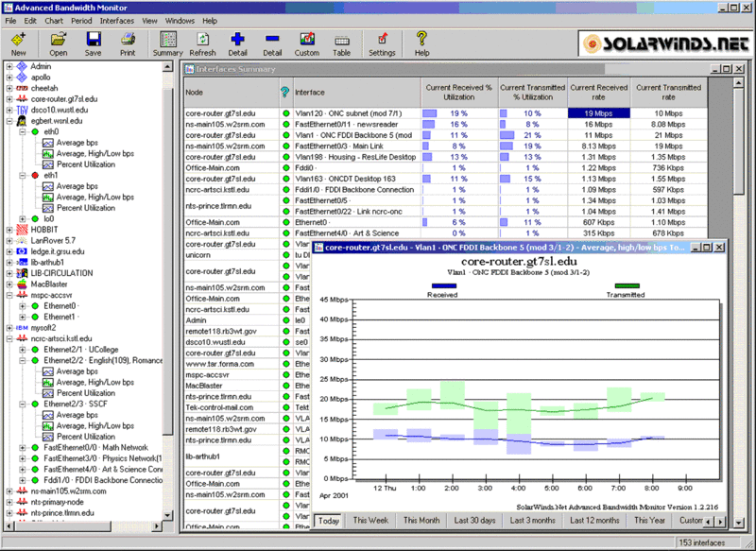Sort by the Interface column header

[357, 92]
